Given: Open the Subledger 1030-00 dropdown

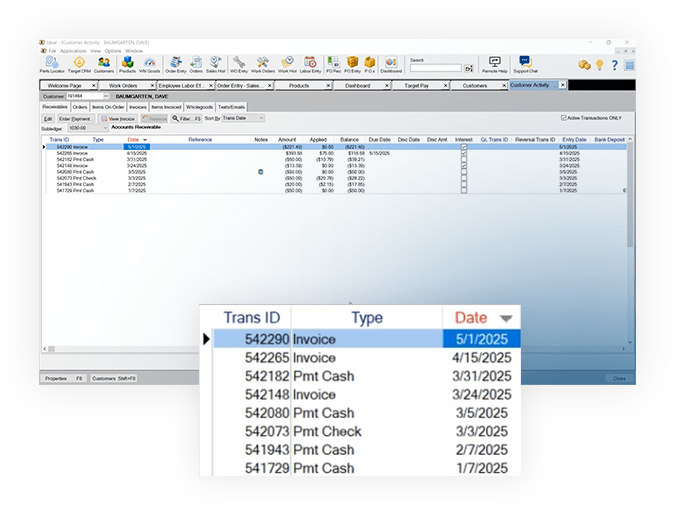Looking at the screenshot, I should 105,128.
